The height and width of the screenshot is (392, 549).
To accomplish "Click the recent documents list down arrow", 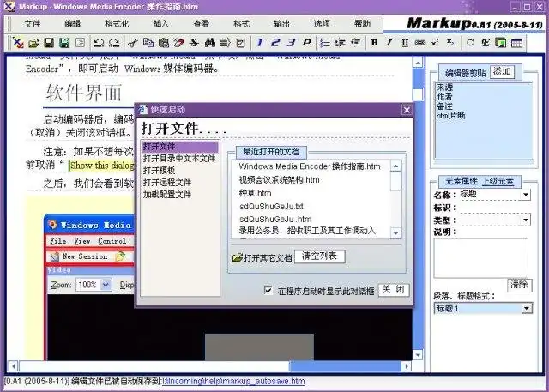I will [395, 232].
